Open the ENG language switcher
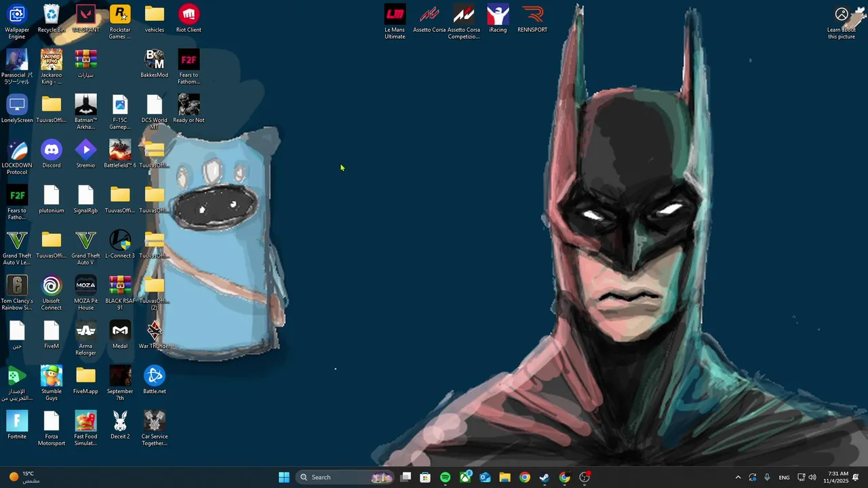Image resolution: width=868 pixels, height=488 pixels. [x=784, y=477]
